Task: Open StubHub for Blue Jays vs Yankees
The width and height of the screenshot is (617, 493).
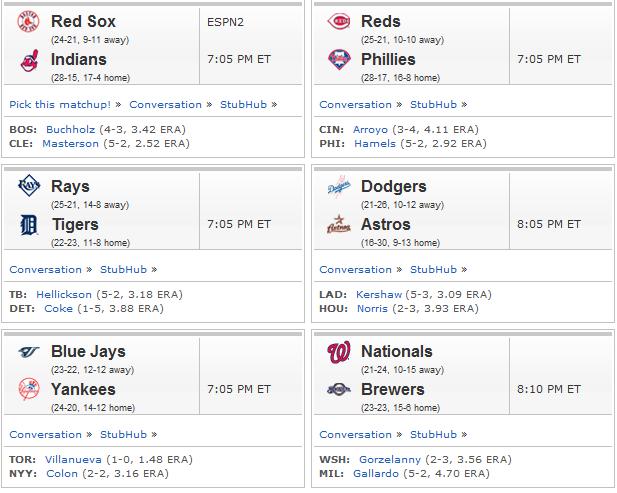Action: (x=123, y=434)
